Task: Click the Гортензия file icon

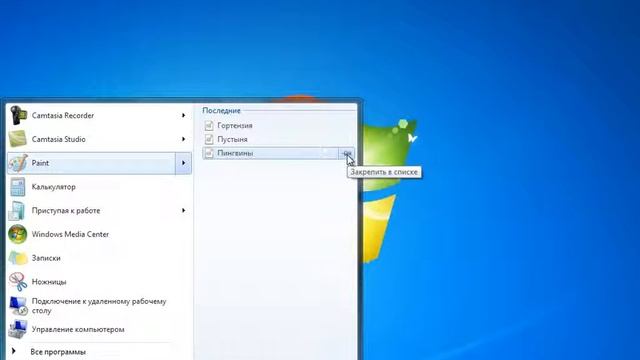Action: coord(209,126)
